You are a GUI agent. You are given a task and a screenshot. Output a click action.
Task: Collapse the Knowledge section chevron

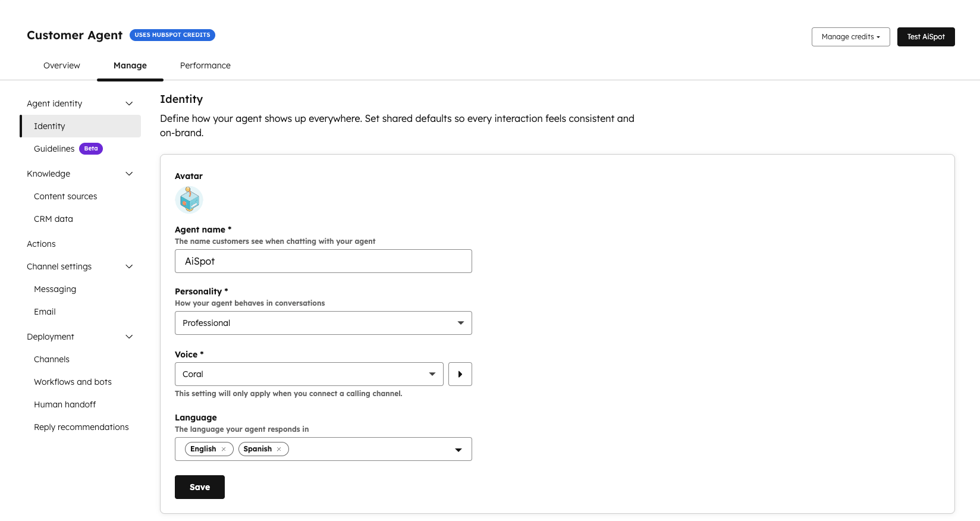[129, 174]
